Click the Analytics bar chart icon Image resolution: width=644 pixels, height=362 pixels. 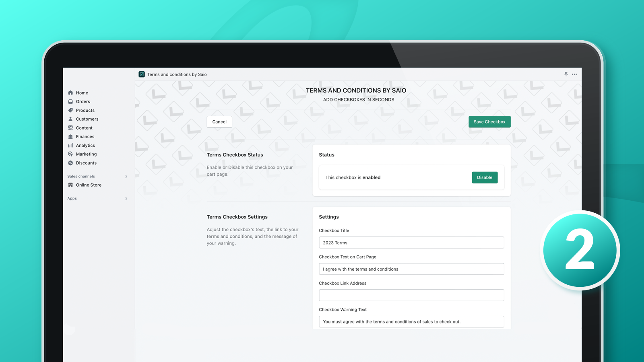70,145
